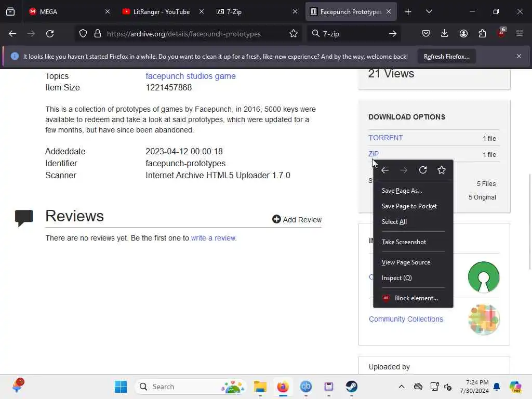List all tabs dropdown arrow

tap(429, 12)
